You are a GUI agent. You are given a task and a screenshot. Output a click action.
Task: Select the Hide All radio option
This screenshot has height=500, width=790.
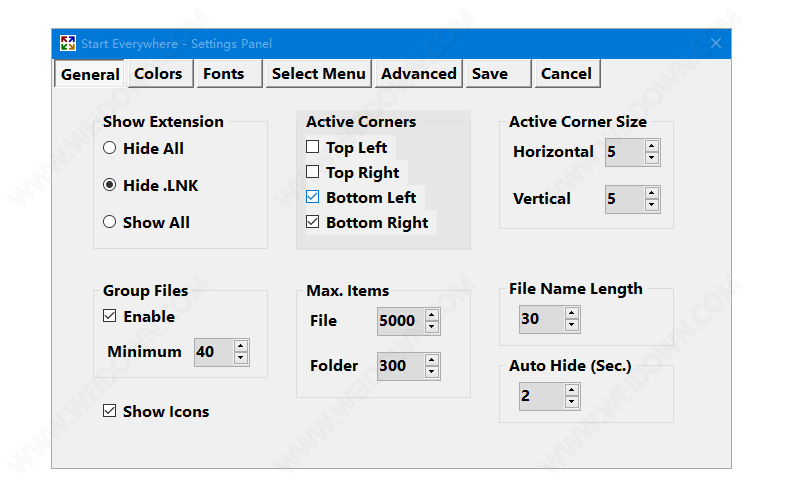tap(110, 148)
